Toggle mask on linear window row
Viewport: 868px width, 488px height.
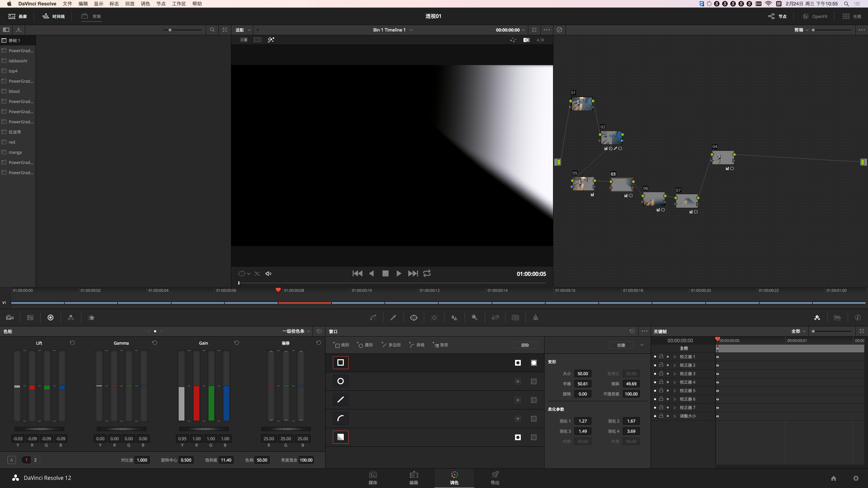534,363
